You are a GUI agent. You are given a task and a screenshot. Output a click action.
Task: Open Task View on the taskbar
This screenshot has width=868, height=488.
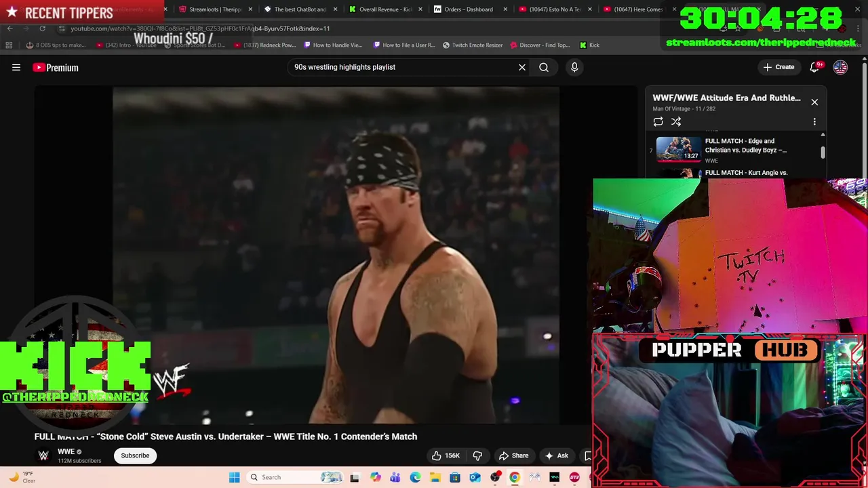(x=354, y=478)
